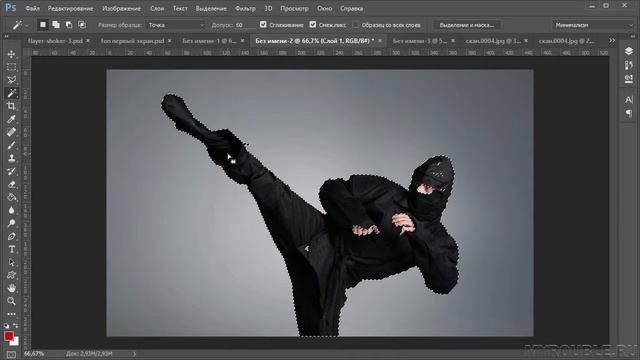The image size is (640, 360).
Task: Choose Intersect with selection mode
Action: tap(82, 25)
